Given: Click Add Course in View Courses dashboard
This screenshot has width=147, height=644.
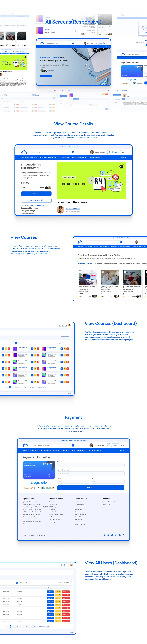Looking at the screenshot, I should (x=65, y=338).
